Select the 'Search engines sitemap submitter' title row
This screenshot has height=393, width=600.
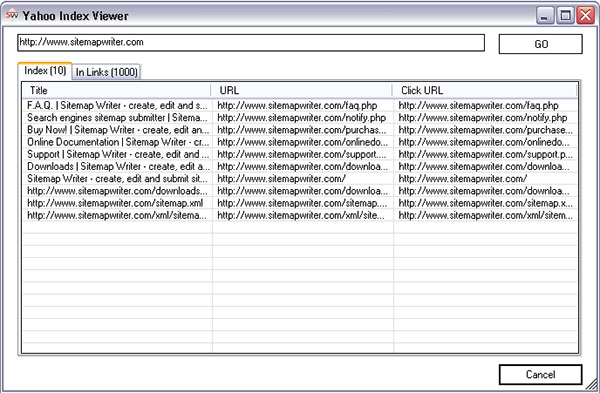[x=117, y=117]
